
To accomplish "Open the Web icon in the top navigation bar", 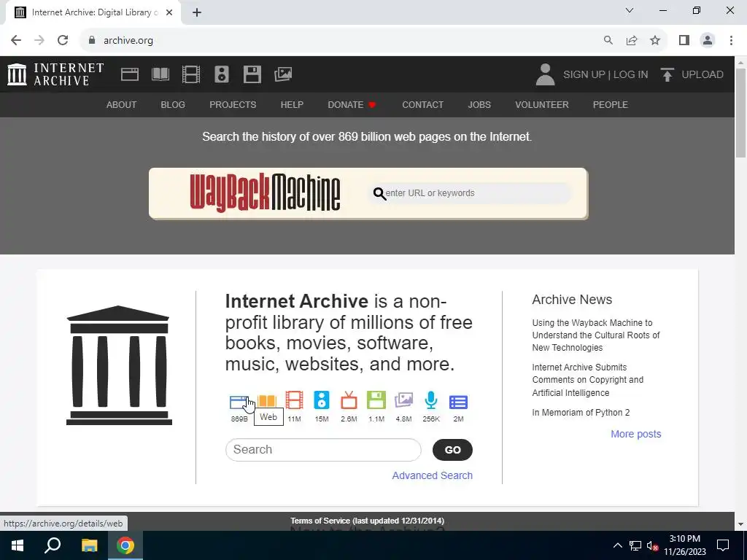I will tap(130, 74).
